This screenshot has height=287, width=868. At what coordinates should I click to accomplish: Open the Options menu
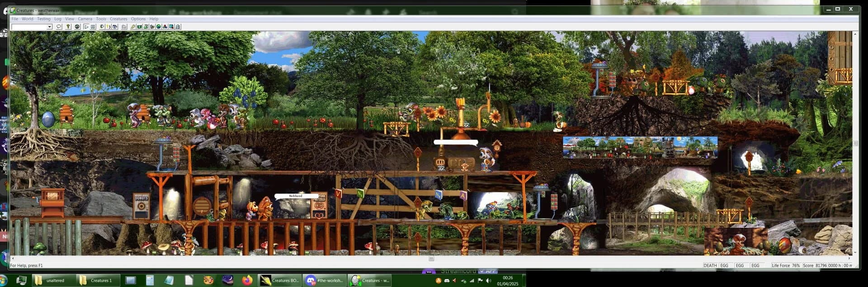pos(138,19)
